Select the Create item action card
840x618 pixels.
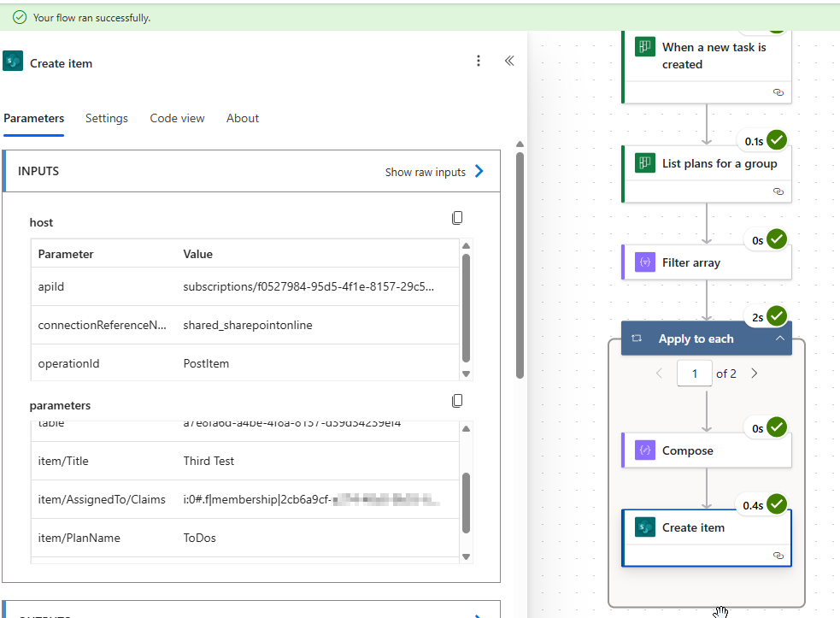pyautogui.click(x=707, y=538)
